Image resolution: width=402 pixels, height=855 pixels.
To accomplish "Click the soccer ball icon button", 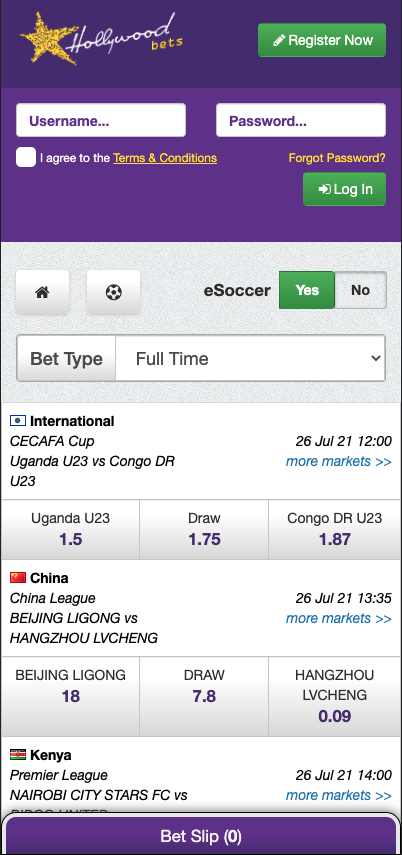I will pyautogui.click(x=113, y=292).
